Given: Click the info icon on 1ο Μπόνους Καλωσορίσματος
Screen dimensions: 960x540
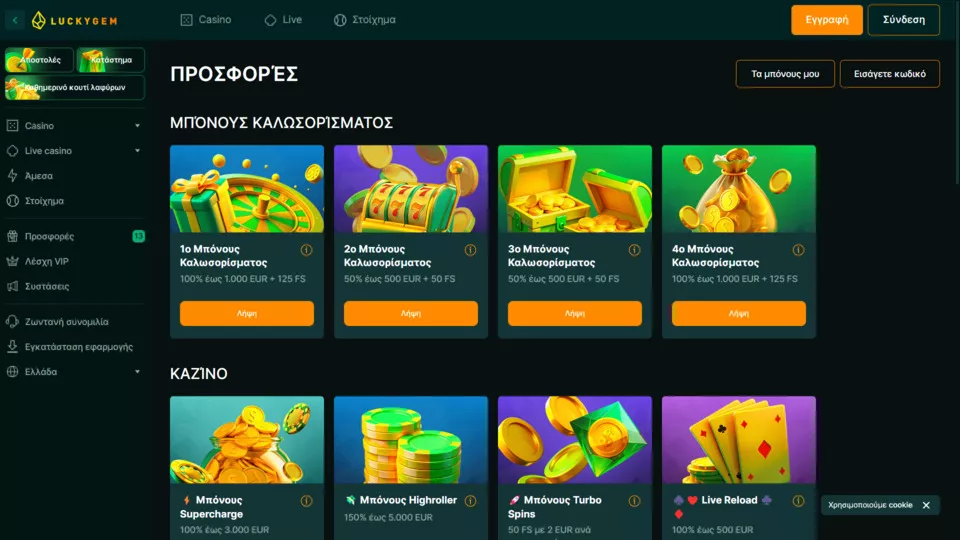Looking at the screenshot, I should 306,250.
